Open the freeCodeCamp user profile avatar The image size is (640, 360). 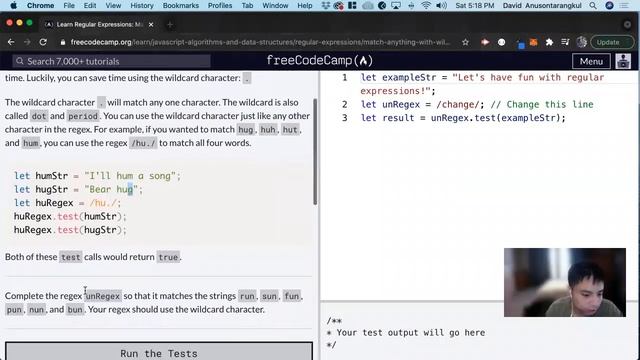pyautogui.click(x=623, y=61)
